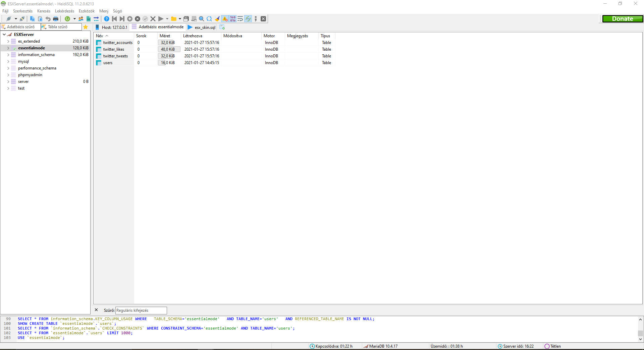Open the Help question mark icon
Screen dimensions: 644x350
pyautogui.click(x=107, y=19)
